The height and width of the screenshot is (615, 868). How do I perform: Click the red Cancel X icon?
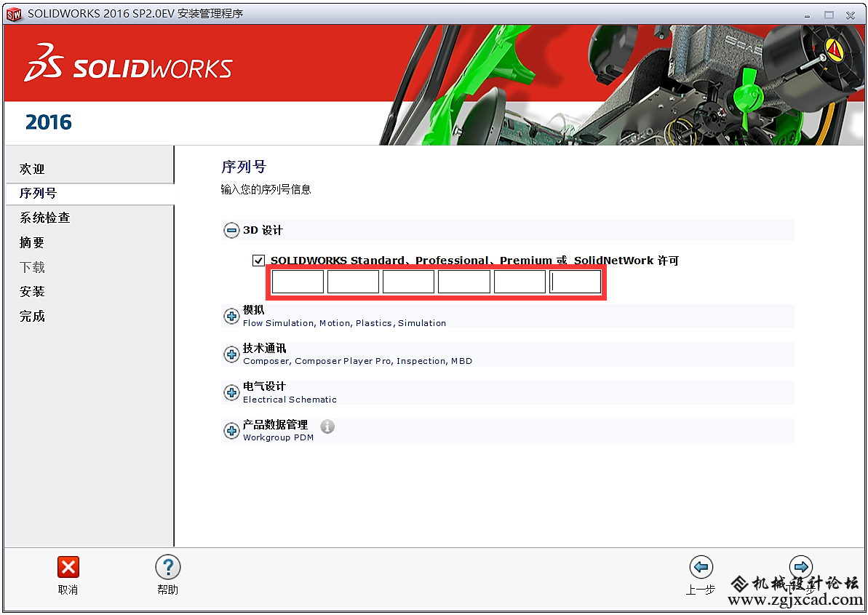(68, 567)
